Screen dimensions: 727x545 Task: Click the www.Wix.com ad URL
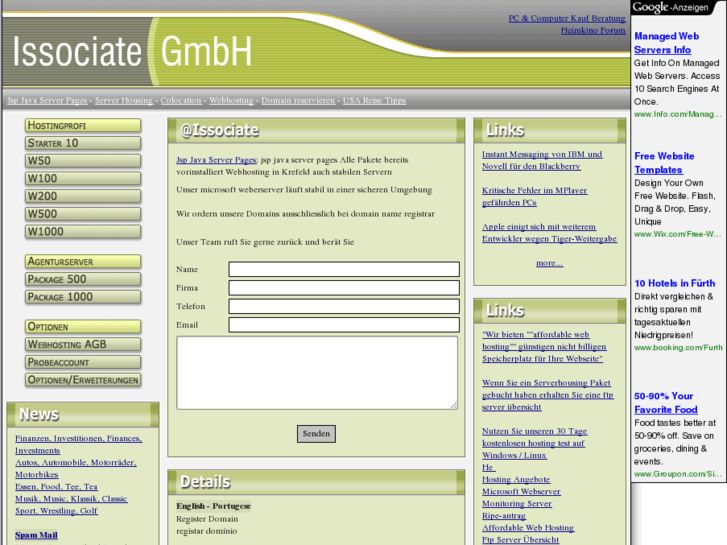(677, 234)
